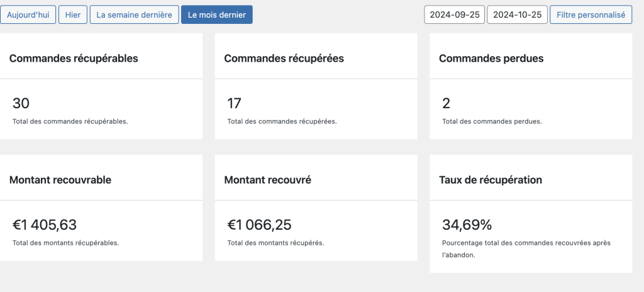Select the €1 066,25 recovered amount
The height and width of the screenshot is (292, 644).
(x=259, y=225)
